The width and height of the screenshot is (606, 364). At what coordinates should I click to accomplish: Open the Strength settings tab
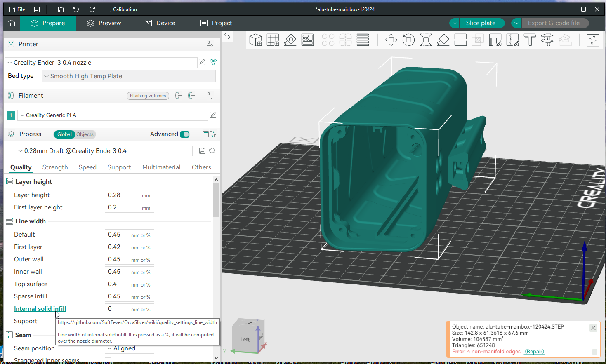pos(55,167)
